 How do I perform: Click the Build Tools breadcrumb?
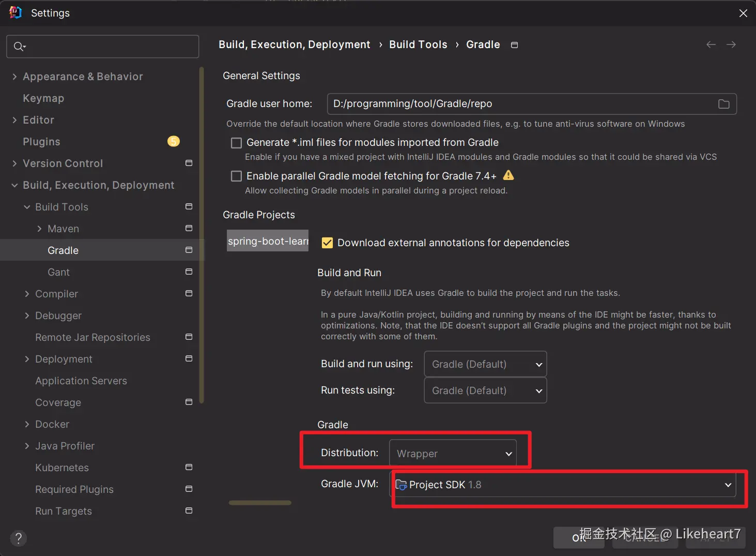pos(418,44)
